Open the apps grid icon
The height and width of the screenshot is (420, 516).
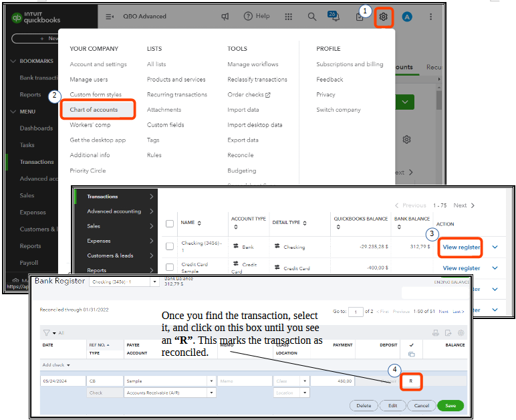[288, 17]
